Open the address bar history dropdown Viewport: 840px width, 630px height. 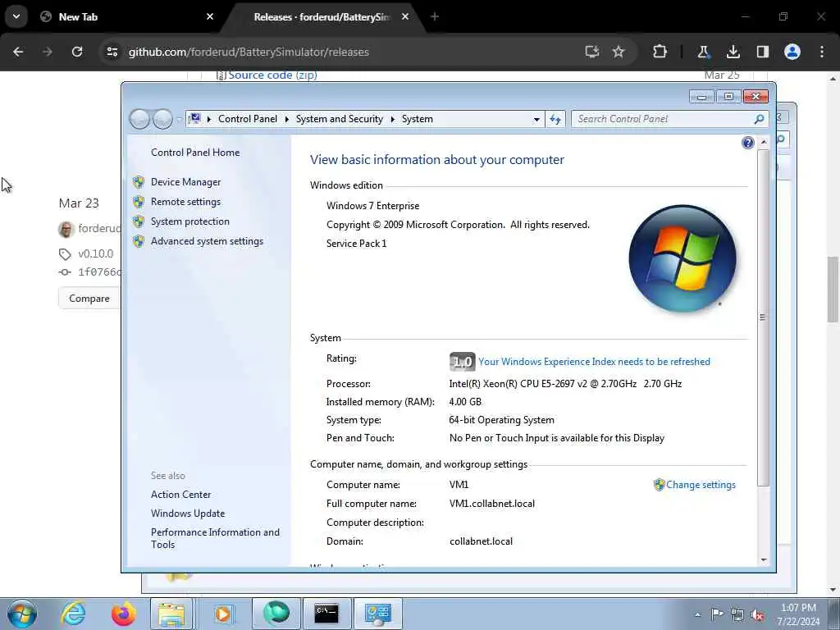[536, 120]
